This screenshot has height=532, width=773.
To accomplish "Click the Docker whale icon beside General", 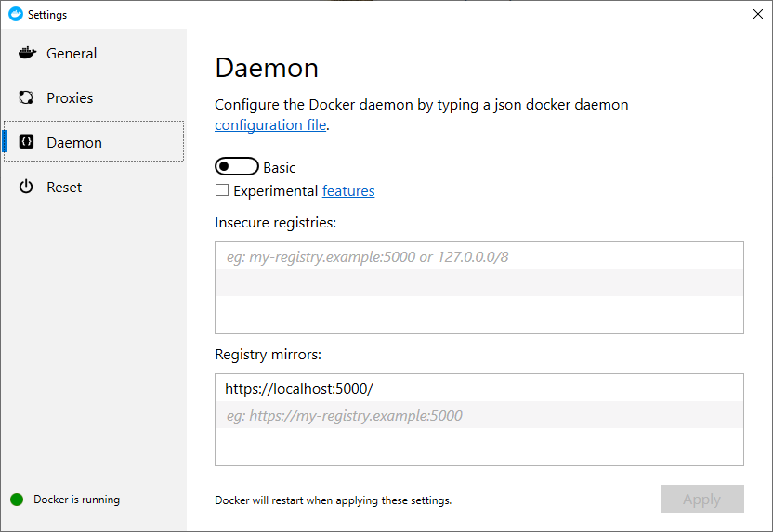I will coord(27,53).
